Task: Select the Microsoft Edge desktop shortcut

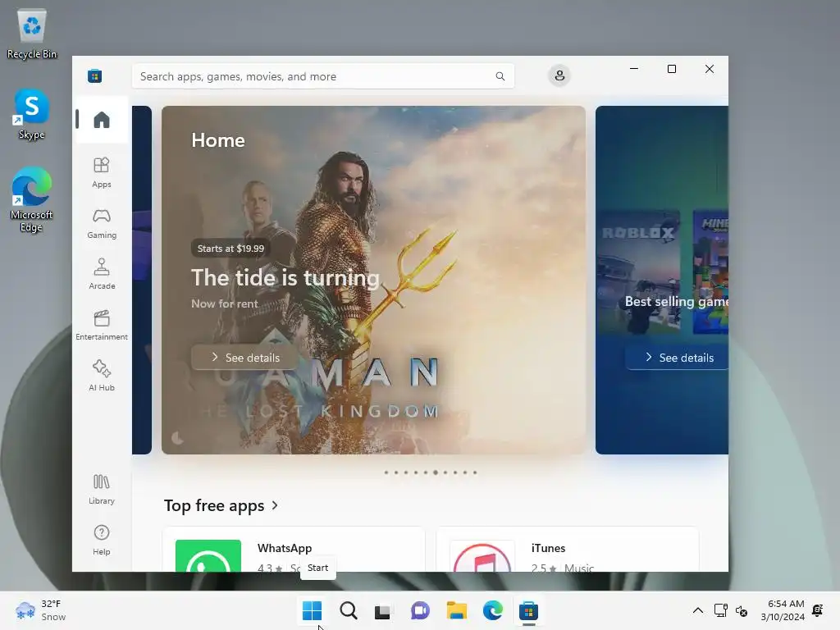Action: (32, 199)
